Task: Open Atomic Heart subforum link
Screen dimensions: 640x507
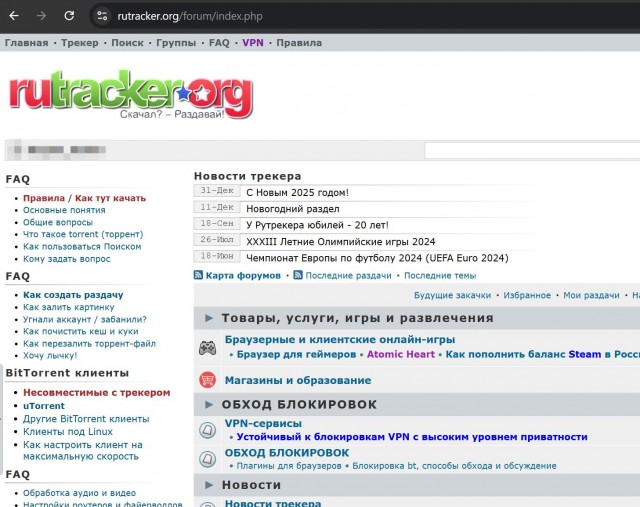Action: pos(401,354)
